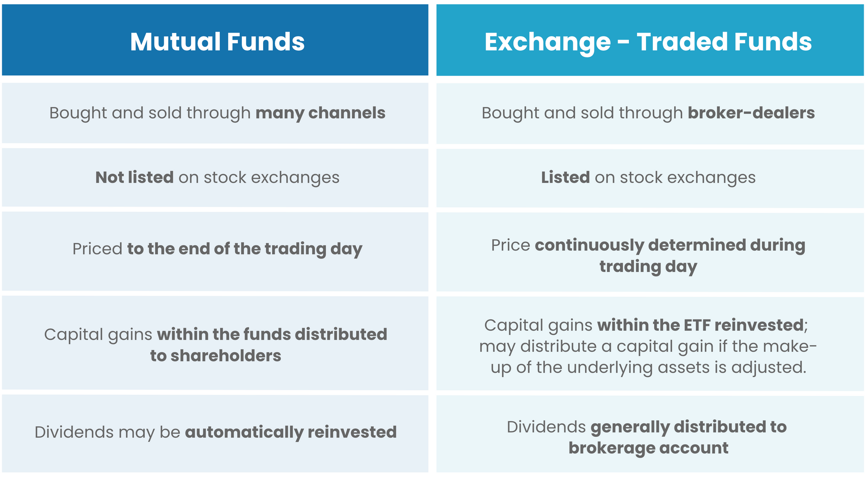Select 'Dividends generally distributed to brokerage account' cell
This screenshot has width=868, height=477.
click(650, 434)
